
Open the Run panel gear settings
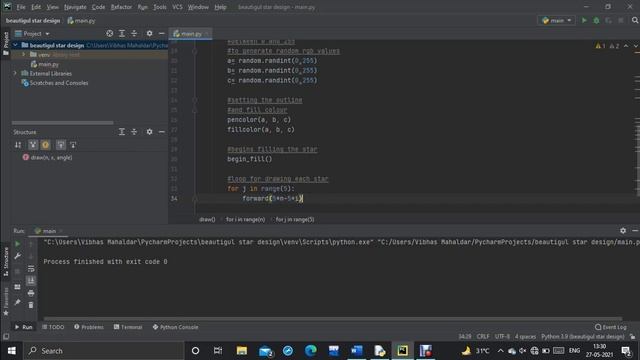pos(623,231)
